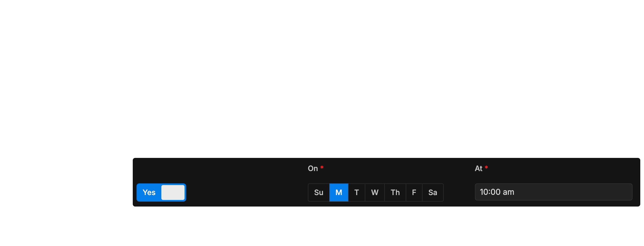Select Saturday (Sa) day button
644x246 pixels.
pos(433,193)
